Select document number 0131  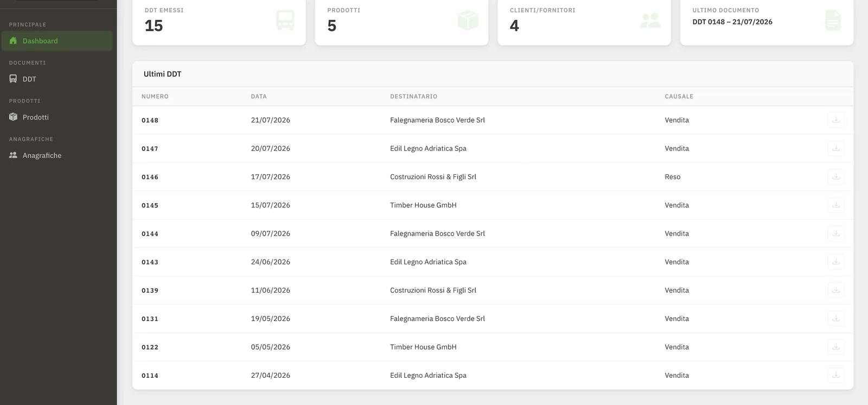tap(150, 319)
